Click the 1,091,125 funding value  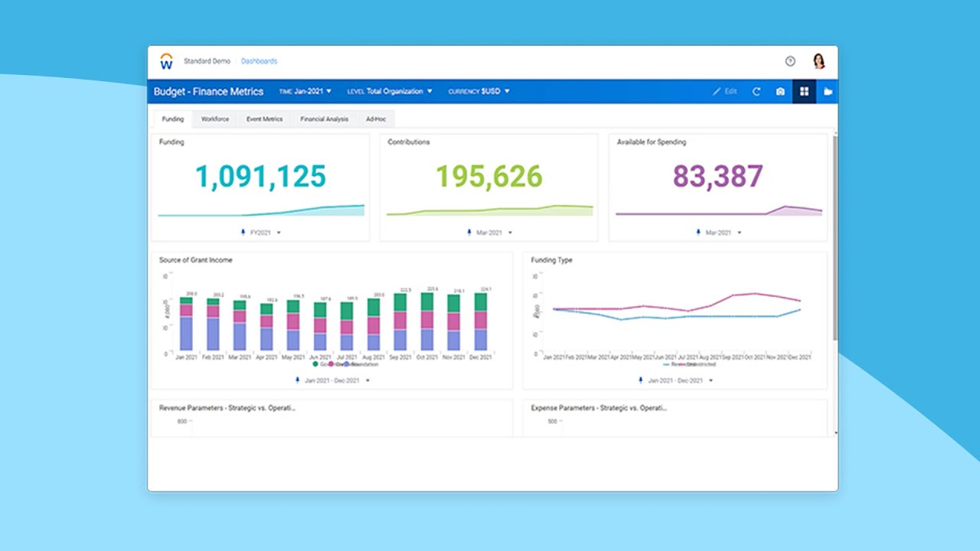261,177
